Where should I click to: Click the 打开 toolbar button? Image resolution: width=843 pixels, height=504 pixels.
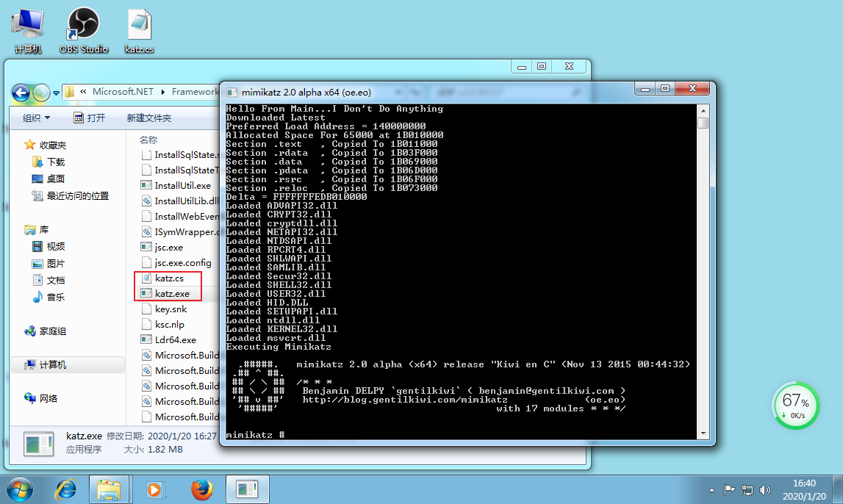89,118
